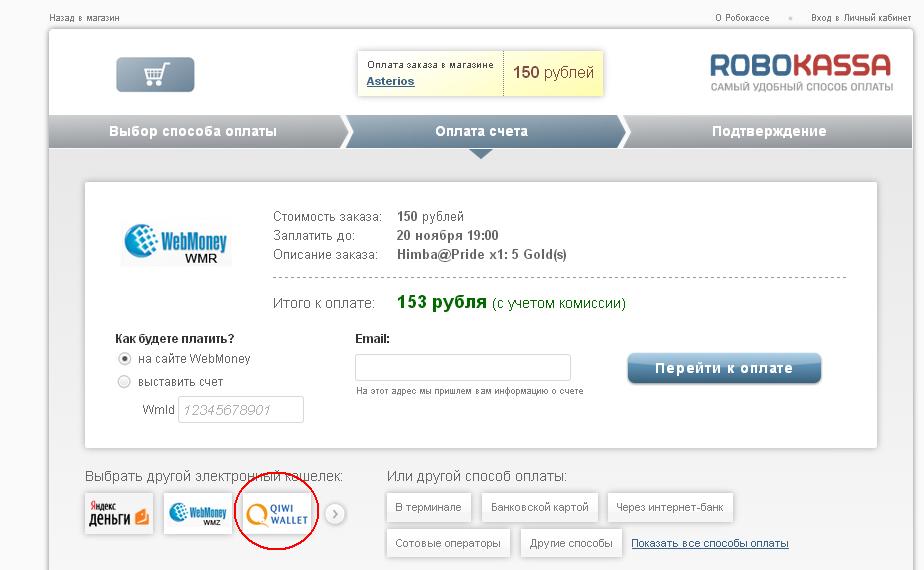Screen dimensions: 924x570
Task: Choose QIWI Wallet payment icon
Action: coord(277,513)
